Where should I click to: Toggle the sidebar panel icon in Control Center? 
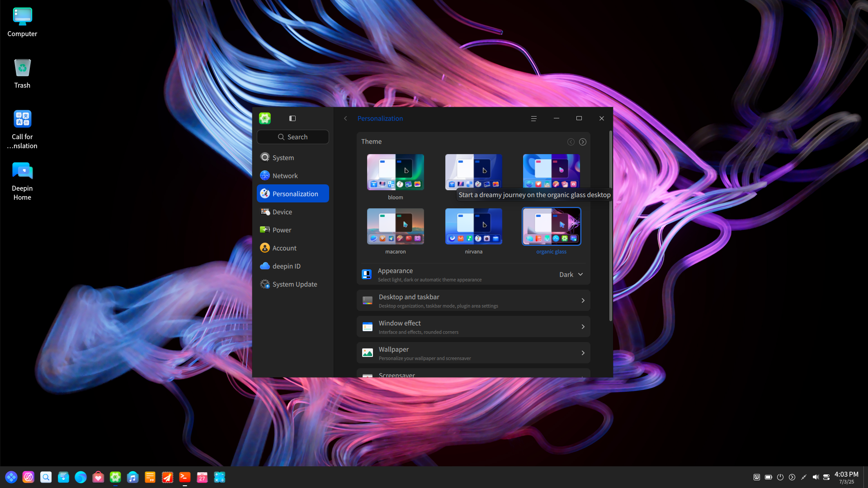[x=292, y=118]
